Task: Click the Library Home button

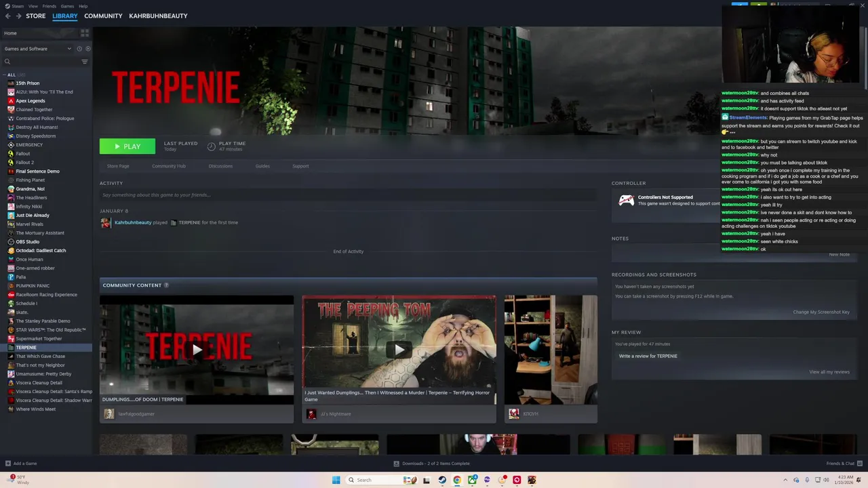Action: pyautogui.click(x=41, y=33)
